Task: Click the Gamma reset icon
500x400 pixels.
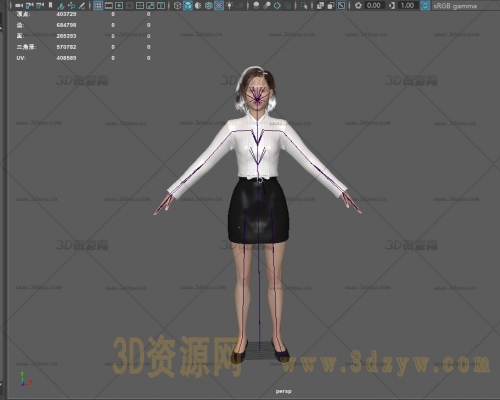Action: click(392, 5)
